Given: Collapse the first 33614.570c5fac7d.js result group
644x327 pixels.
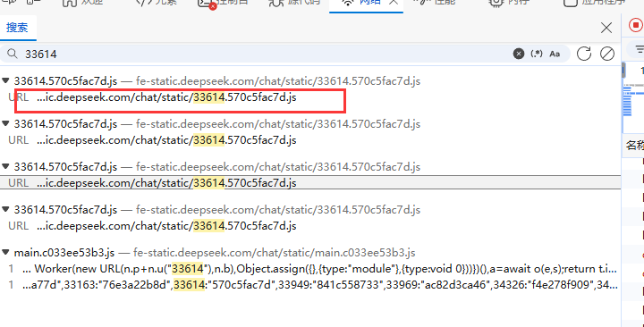Looking at the screenshot, I should coord(5,80).
